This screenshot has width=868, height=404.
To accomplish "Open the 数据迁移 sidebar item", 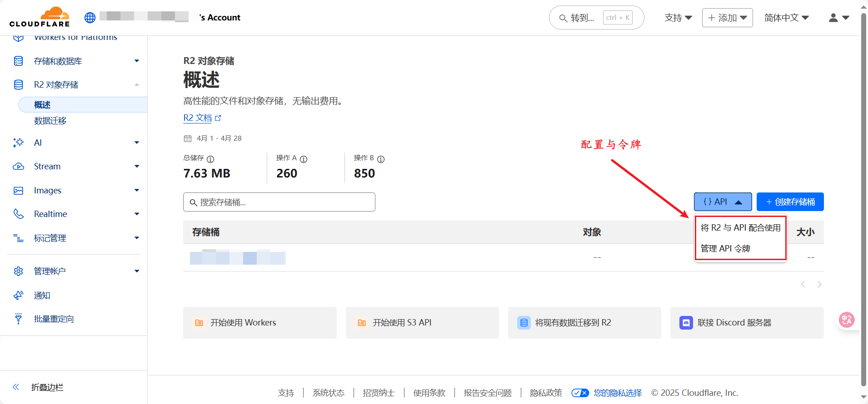I will [50, 121].
